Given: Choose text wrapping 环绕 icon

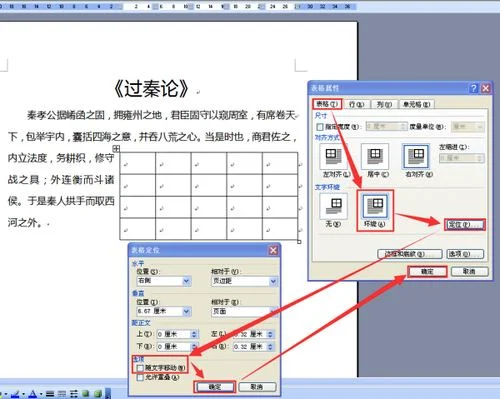Looking at the screenshot, I should pyautogui.click(x=375, y=206).
